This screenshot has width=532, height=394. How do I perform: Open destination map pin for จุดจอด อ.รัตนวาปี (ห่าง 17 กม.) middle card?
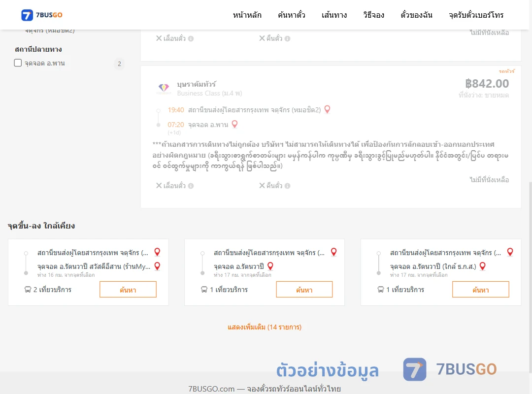[270, 266]
